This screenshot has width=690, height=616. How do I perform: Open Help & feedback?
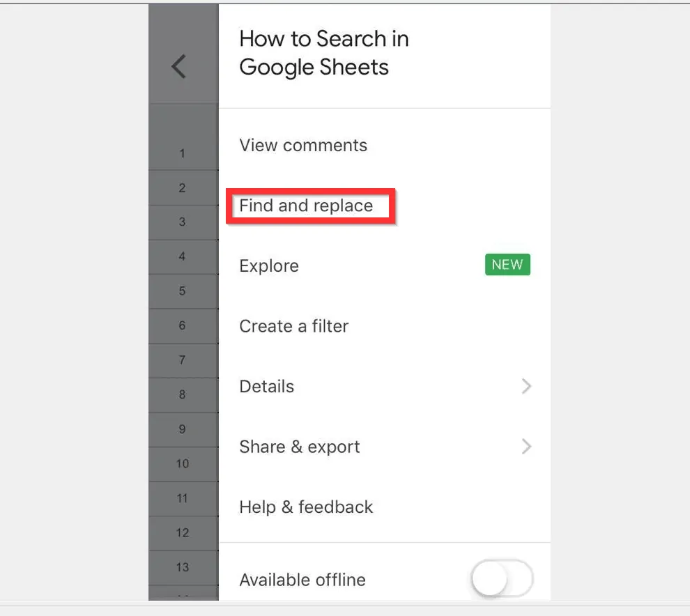[306, 507]
